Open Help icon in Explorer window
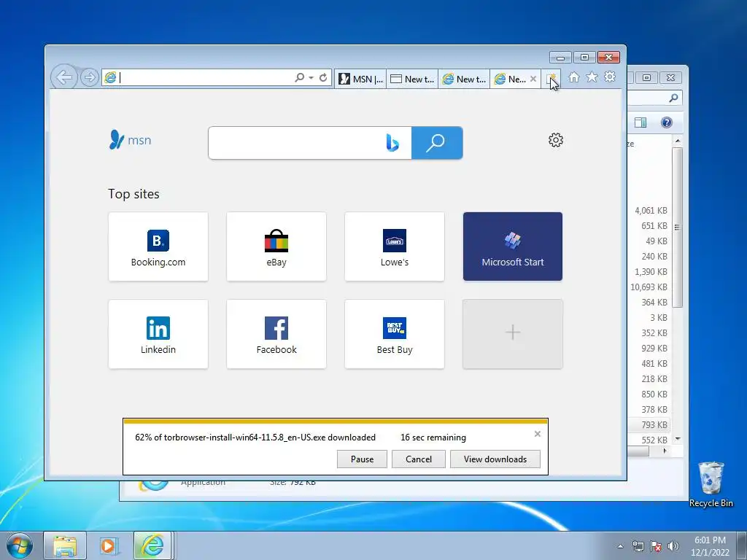This screenshot has height=560, width=747. [667, 122]
